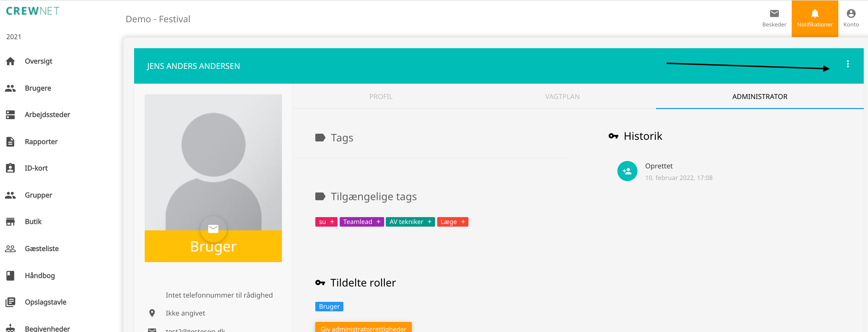This screenshot has width=868, height=332.
Task: Click the Oprettet history user icon
Action: [627, 171]
